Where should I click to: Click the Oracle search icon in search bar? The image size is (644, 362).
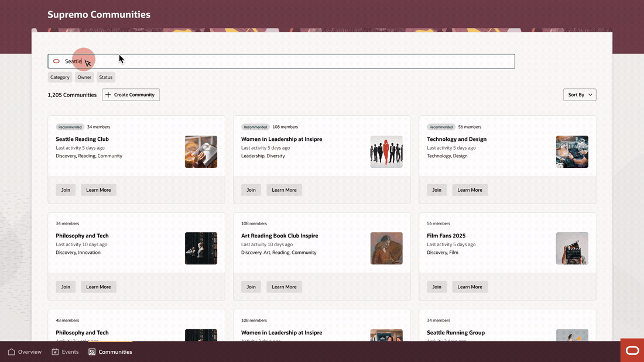coord(56,61)
